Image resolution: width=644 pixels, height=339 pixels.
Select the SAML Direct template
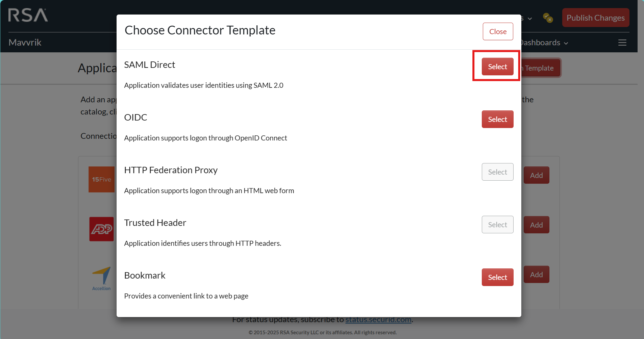pos(497,67)
